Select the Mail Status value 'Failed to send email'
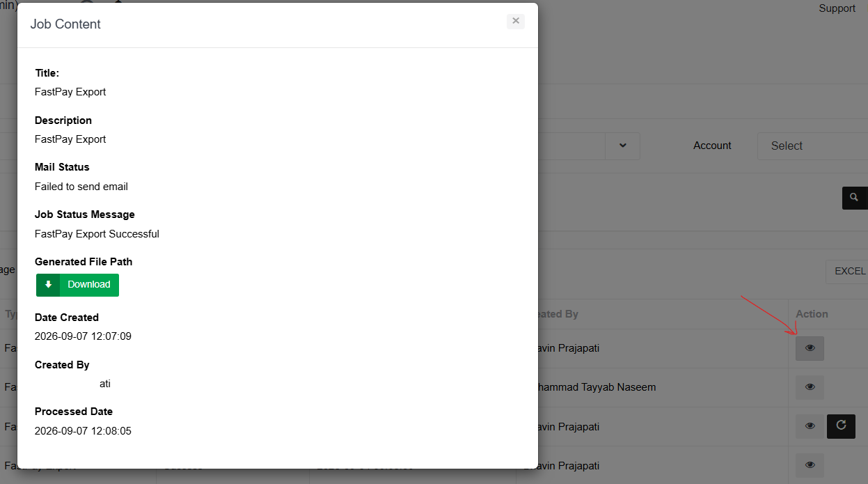This screenshot has width=868, height=484. click(81, 187)
